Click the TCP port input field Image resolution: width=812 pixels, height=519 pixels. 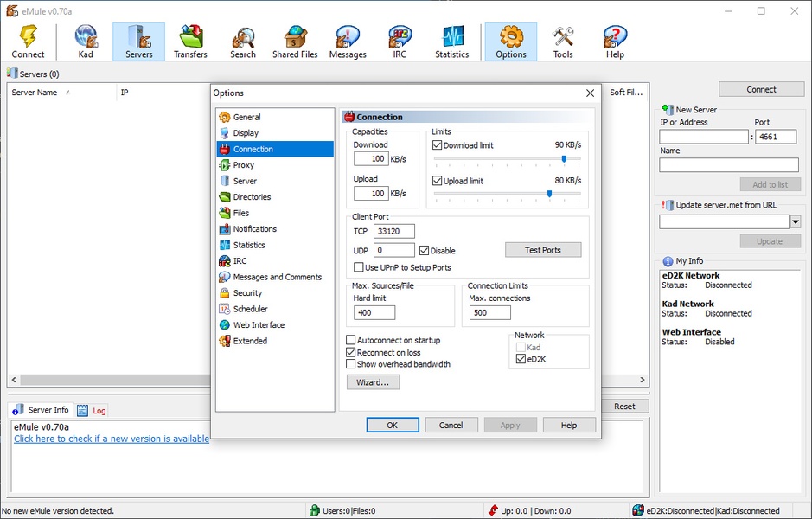coord(393,231)
